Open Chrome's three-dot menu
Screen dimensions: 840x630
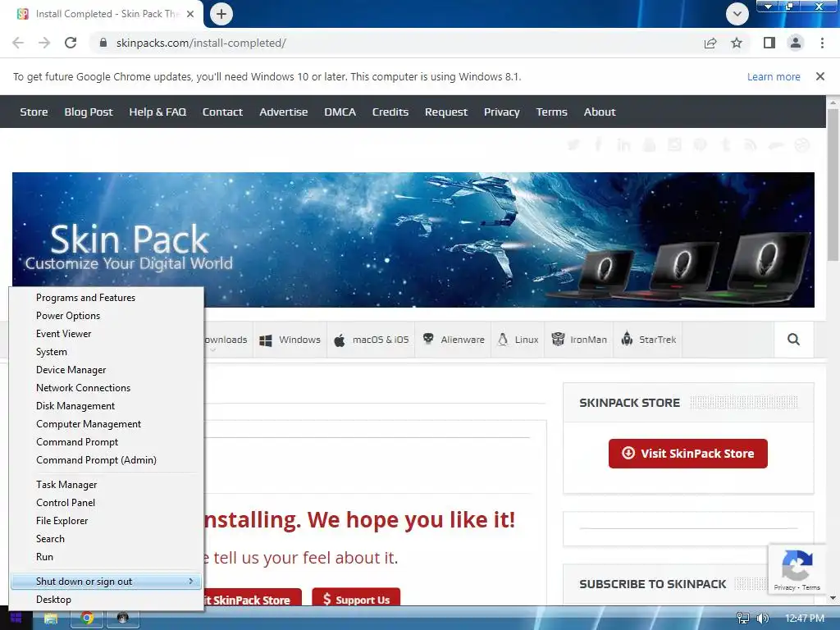point(822,43)
